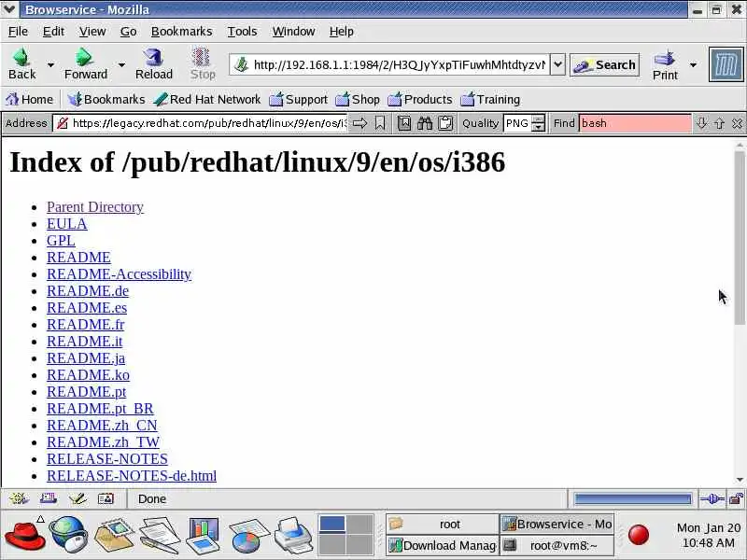Open window menu button in title bar
747x560 pixels.
point(9,9)
